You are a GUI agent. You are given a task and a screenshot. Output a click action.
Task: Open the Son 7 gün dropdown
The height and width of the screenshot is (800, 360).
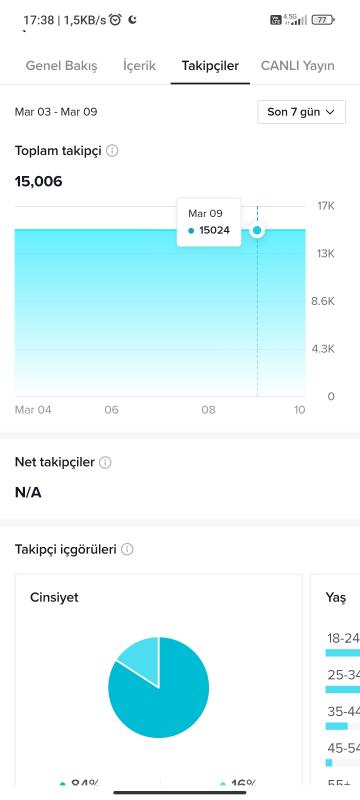[x=301, y=112]
